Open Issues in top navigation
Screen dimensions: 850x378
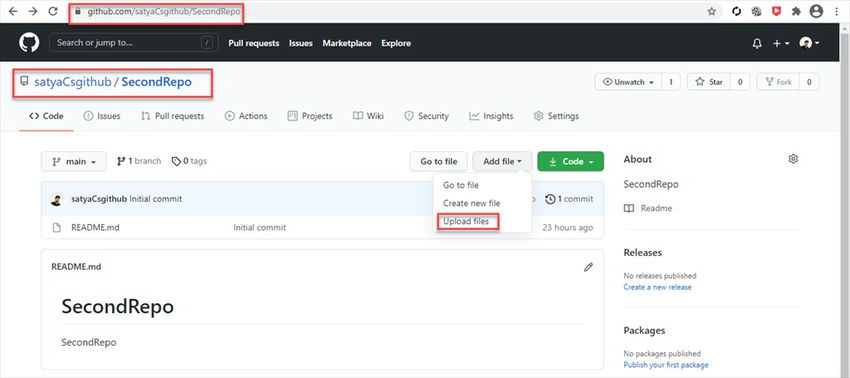click(301, 43)
